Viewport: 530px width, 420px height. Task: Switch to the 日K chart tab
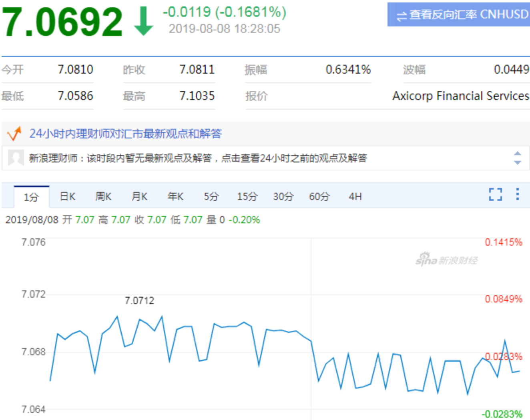[x=67, y=196]
